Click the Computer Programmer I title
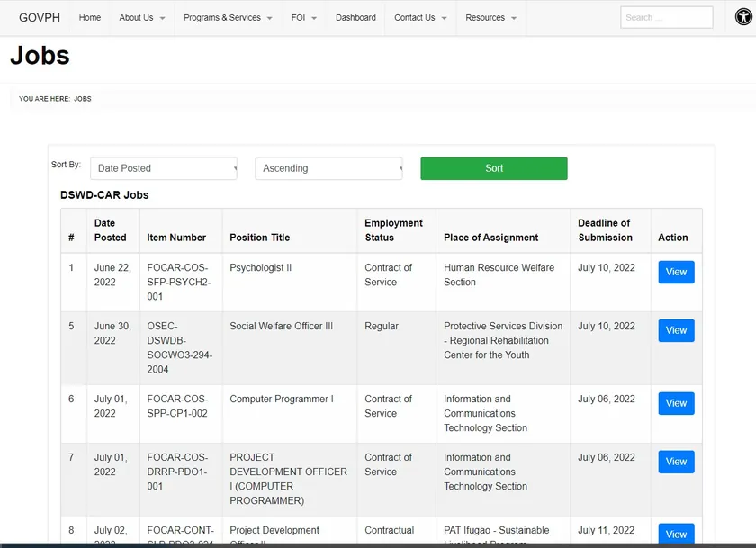The image size is (756, 548). [282, 399]
